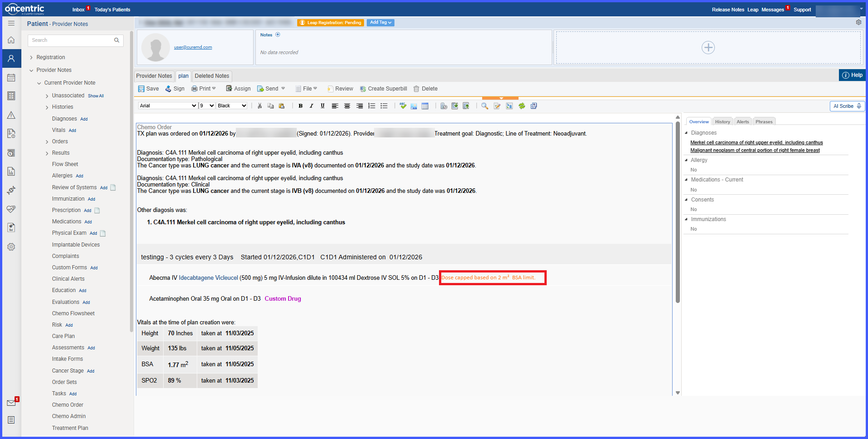Open the warning triangle alerts sidebar icon
The image size is (868, 439).
click(x=11, y=115)
